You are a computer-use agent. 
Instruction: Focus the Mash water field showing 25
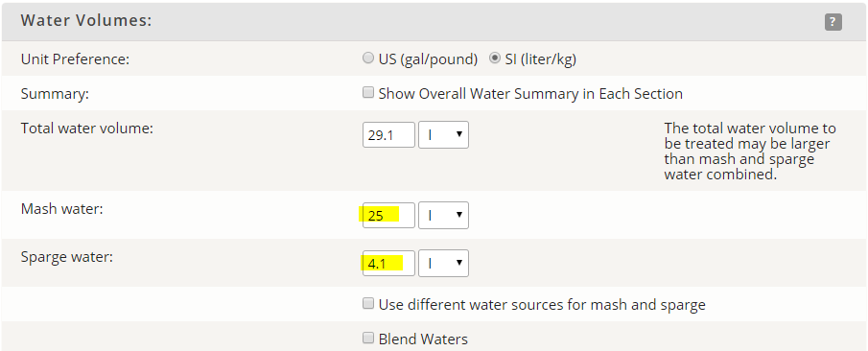[388, 215]
